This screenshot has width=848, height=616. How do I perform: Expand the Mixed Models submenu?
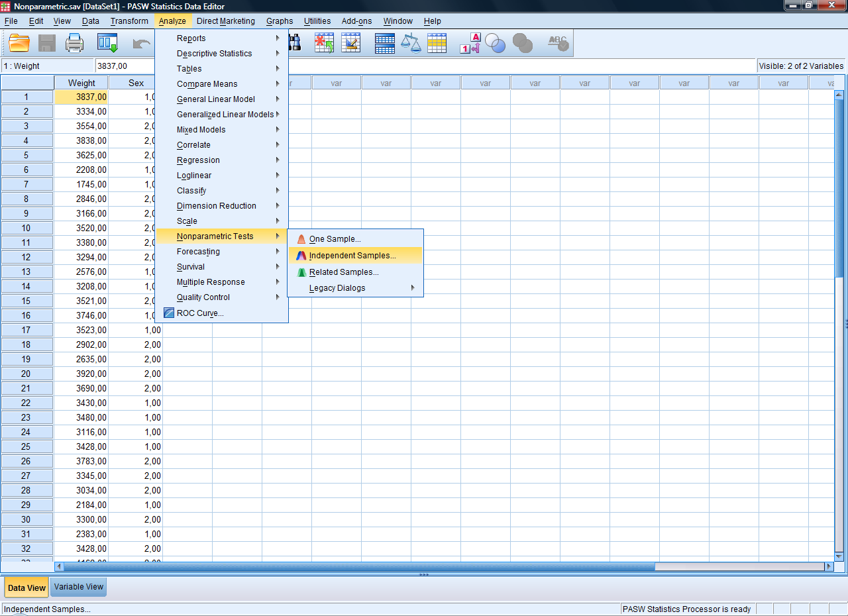[221, 130]
